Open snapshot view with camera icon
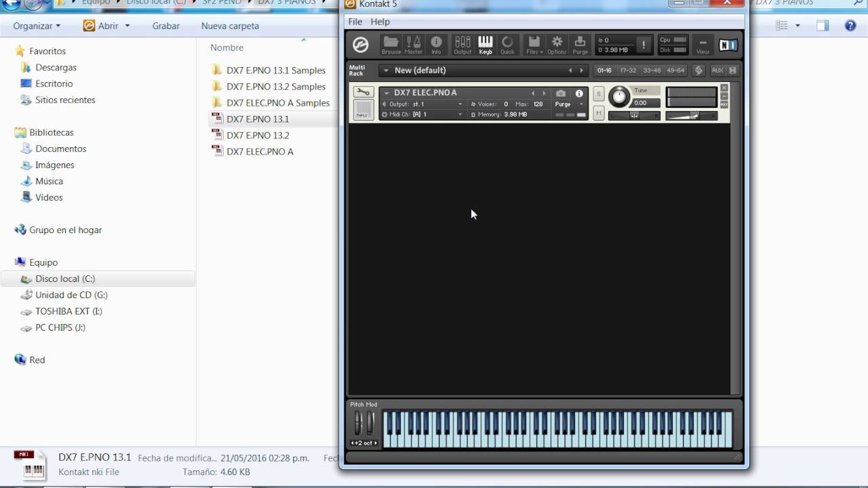 [x=561, y=94]
